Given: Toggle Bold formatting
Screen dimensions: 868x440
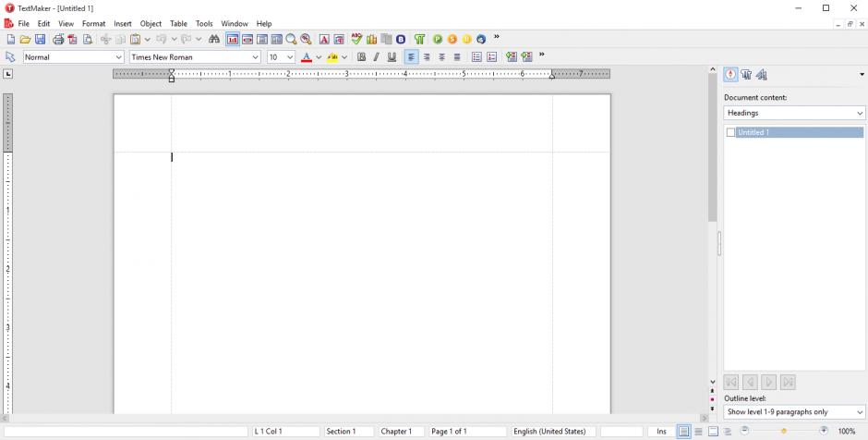Looking at the screenshot, I should [361, 56].
